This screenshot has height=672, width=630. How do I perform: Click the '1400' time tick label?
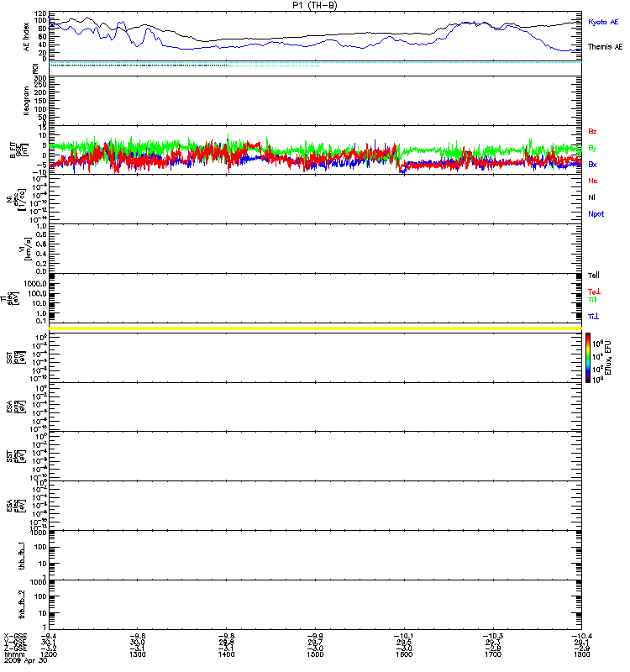coord(226,654)
